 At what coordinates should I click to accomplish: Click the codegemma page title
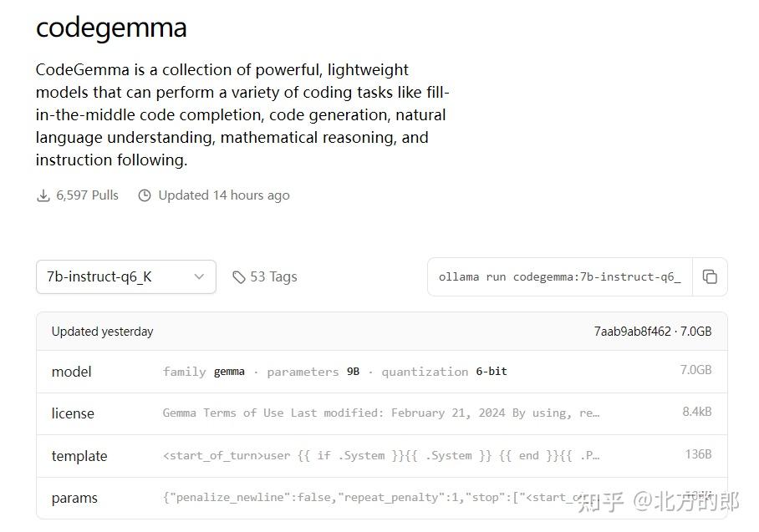pyautogui.click(x=111, y=28)
